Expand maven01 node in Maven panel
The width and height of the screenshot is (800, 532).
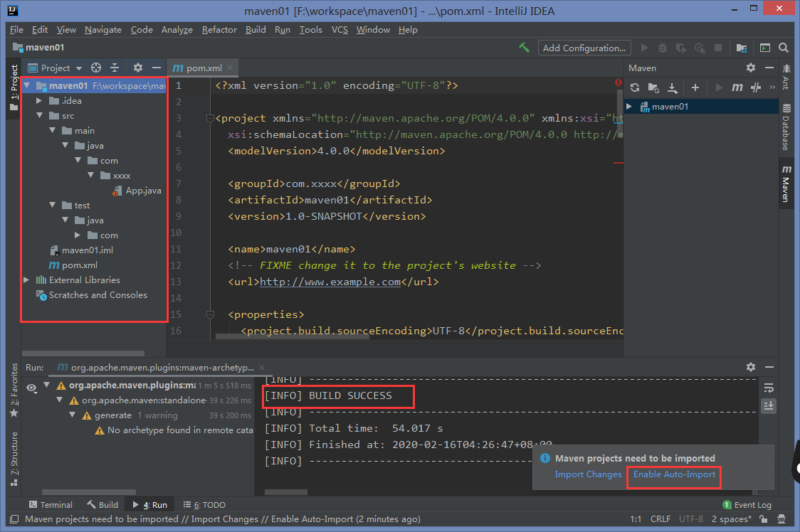pyautogui.click(x=629, y=107)
